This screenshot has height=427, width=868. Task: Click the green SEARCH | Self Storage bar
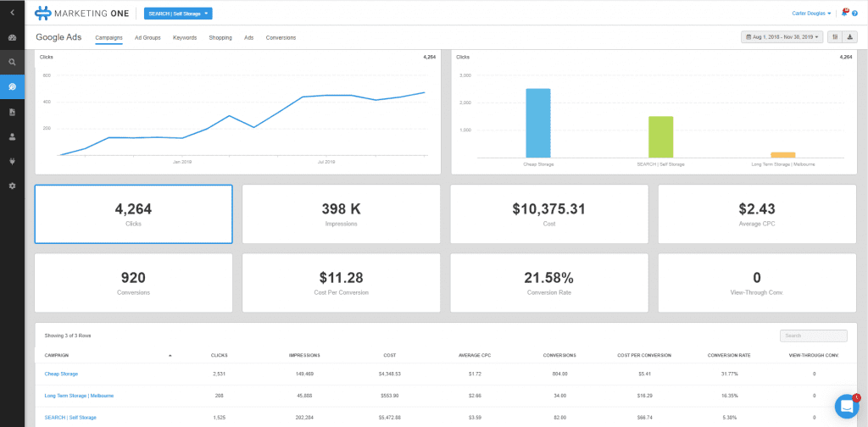[661, 137]
